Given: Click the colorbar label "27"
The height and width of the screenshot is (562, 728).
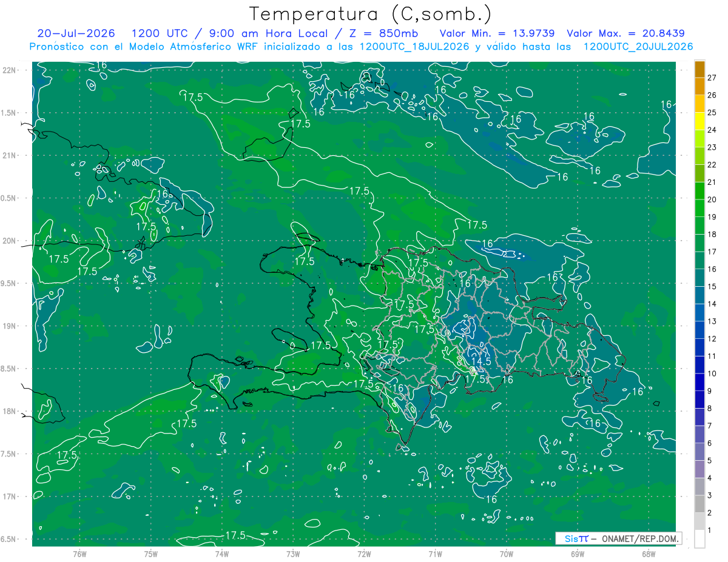Looking at the screenshot, I should [712, 78].
